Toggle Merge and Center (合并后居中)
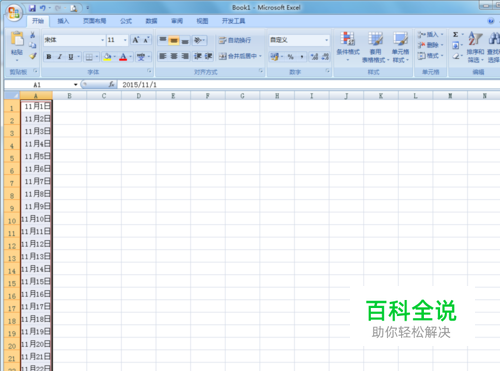The width and height of the screenshot is (500, 371). (x=238, y=56)
